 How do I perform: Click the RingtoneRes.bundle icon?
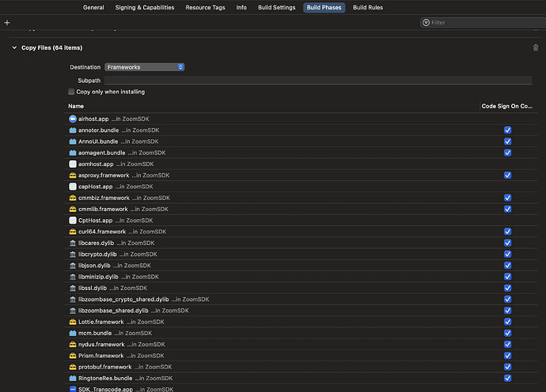click(73, 378)
